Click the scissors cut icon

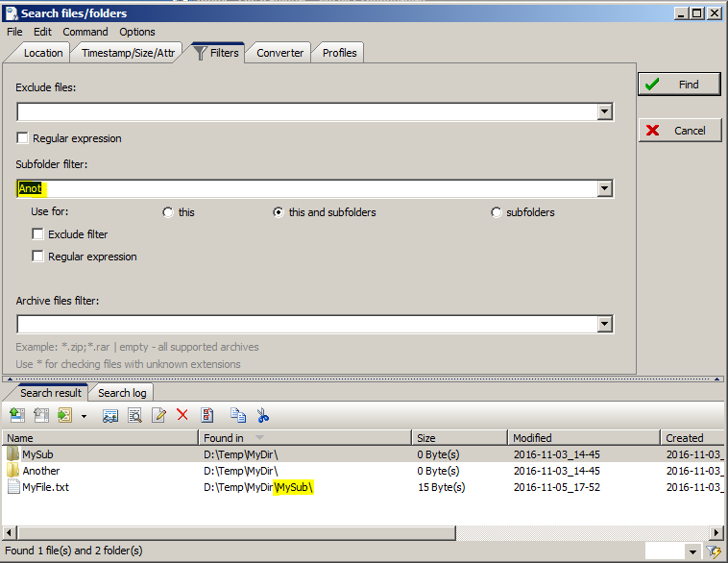coord(263,415)
